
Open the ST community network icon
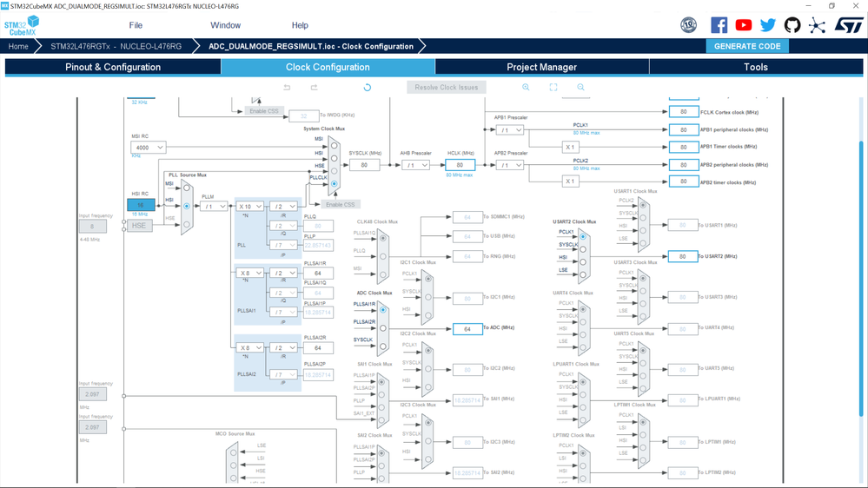click(x=817, y=25)
